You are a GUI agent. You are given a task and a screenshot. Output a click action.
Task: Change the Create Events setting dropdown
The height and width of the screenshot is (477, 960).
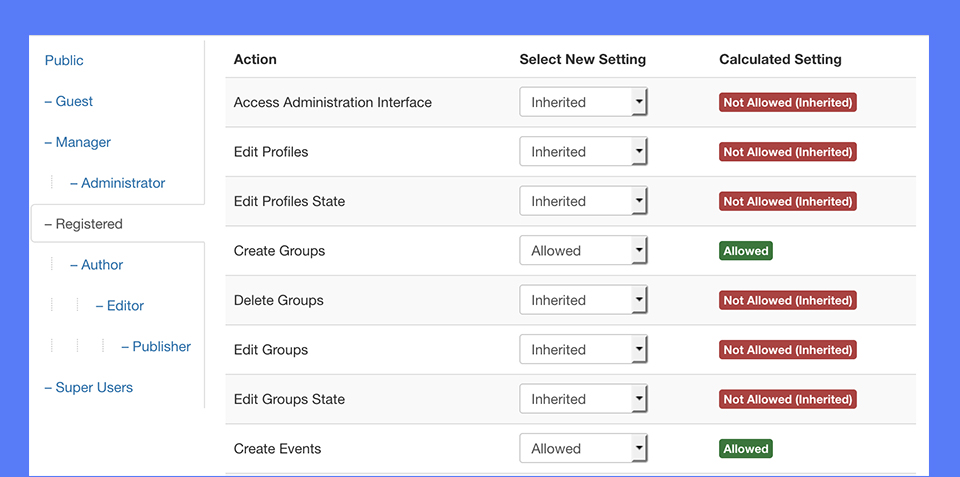pyautogui.click(x=583, y=449)
